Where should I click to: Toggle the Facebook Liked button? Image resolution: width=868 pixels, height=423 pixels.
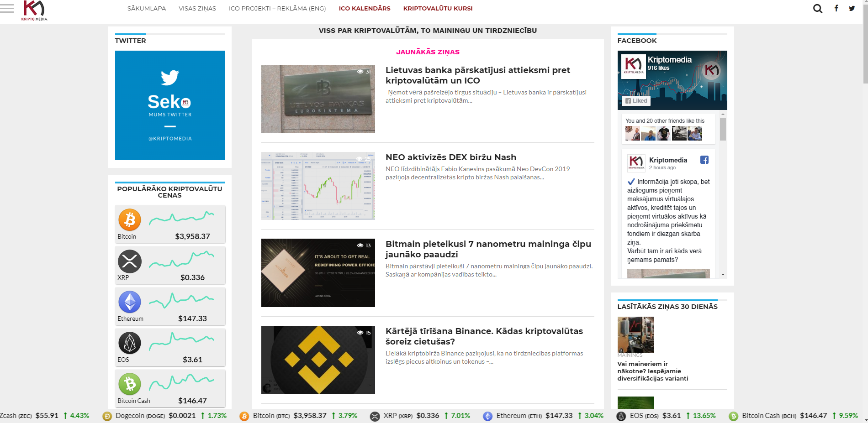point(635,100)
